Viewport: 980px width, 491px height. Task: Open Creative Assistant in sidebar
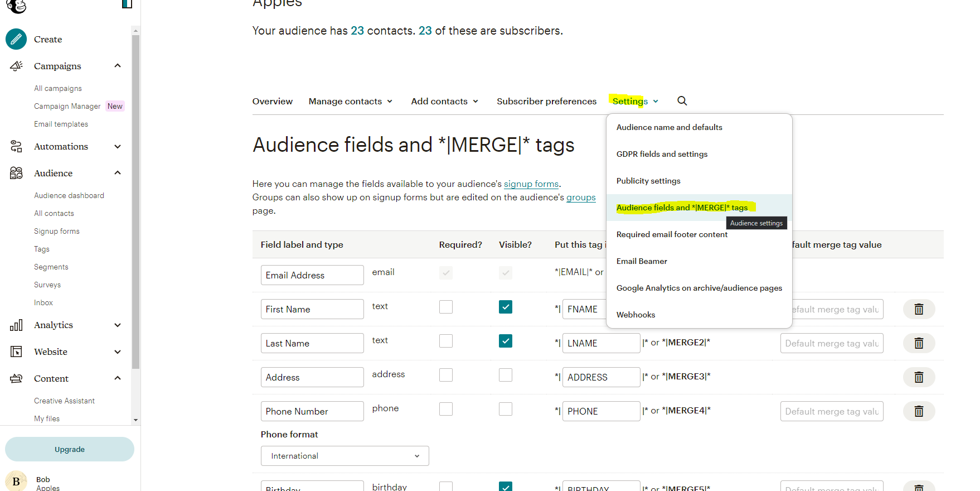tap(64, 401)
